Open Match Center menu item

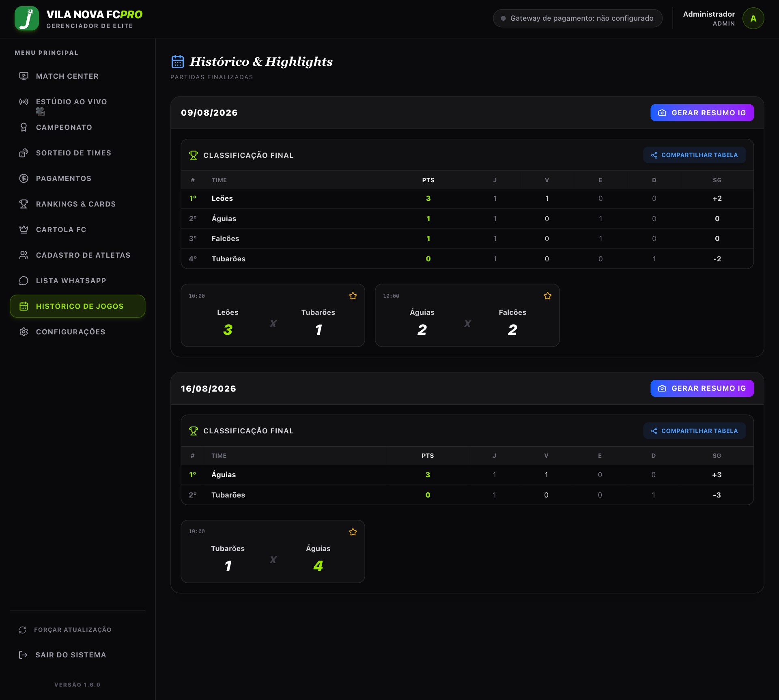(x=77, y=76)
